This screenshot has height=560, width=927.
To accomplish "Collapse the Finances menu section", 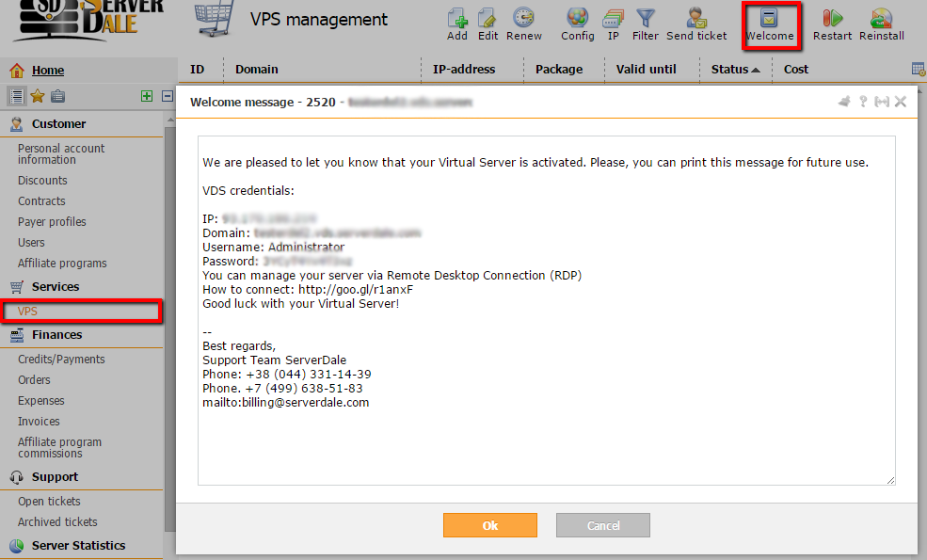I will coord(56,335).
